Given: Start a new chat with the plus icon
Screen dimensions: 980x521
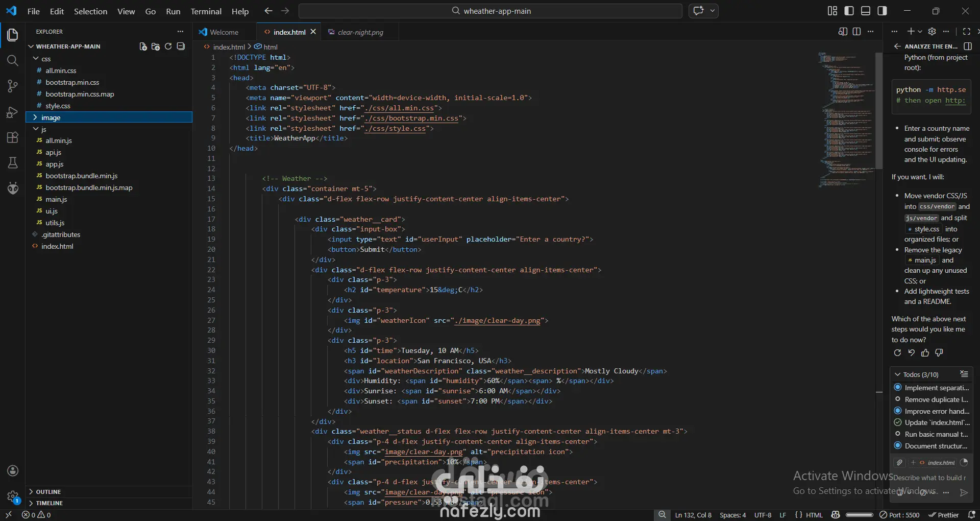Looking at the screenshot, I should (x=911, y=32).
